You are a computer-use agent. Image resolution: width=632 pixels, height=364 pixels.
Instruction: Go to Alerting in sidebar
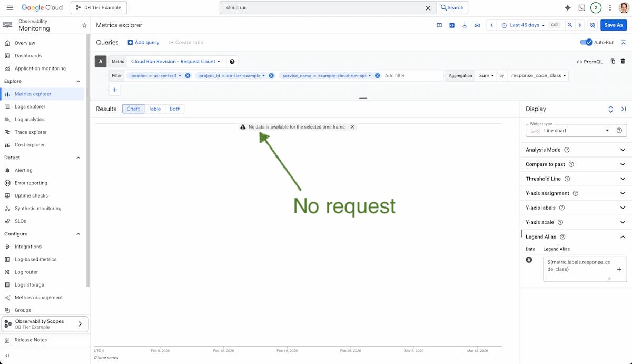pyautogui.click(x=24, y=170)
